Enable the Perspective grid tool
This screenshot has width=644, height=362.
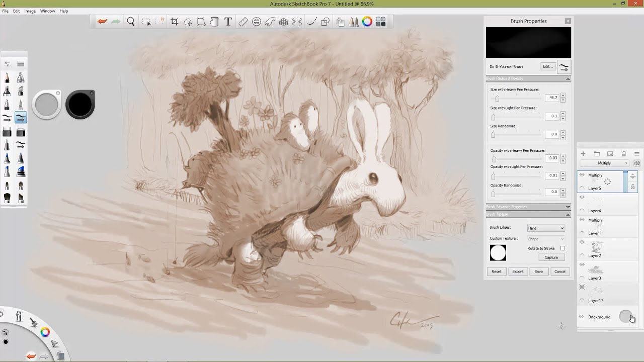coord(284,22)
